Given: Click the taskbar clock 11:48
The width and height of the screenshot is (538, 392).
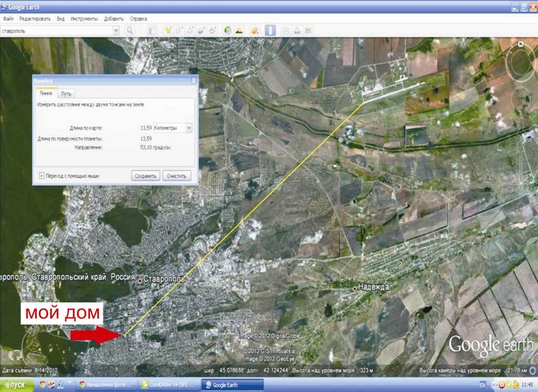Looking at the screenshot, I should [x=527, y=385].
